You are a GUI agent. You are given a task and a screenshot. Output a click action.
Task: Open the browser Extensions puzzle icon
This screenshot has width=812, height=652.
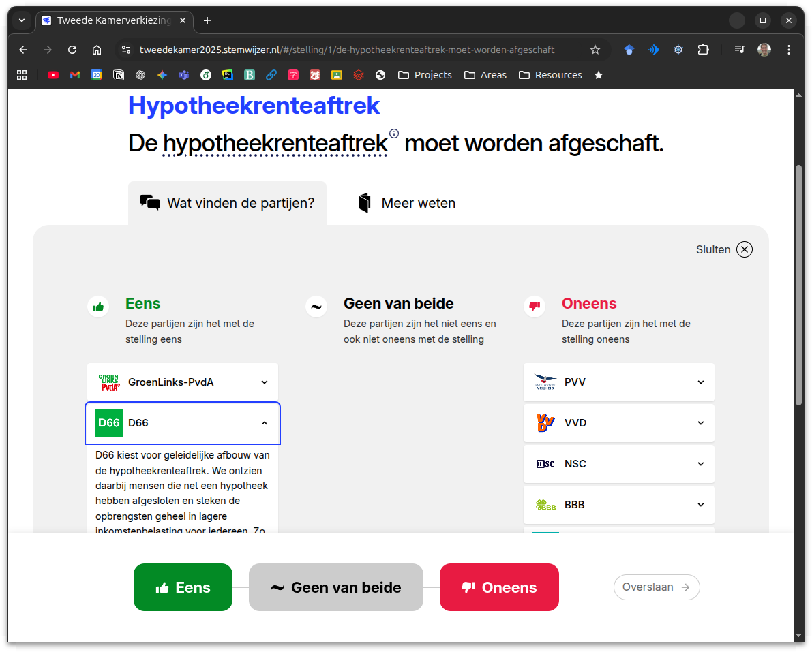point(703,50)
